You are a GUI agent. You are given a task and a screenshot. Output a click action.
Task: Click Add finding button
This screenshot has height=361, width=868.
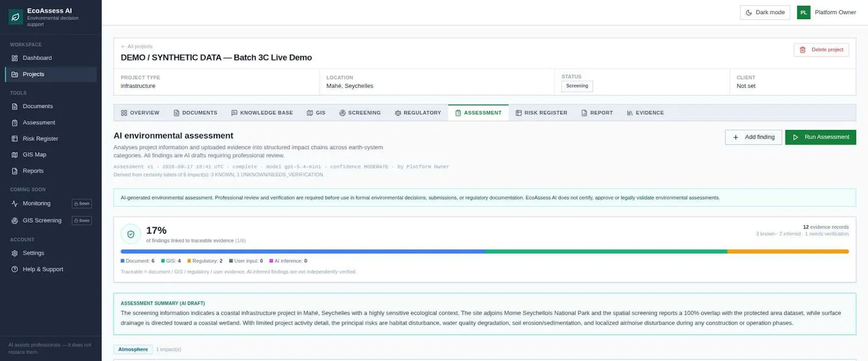pyautogui.click(x=754, y=137)
